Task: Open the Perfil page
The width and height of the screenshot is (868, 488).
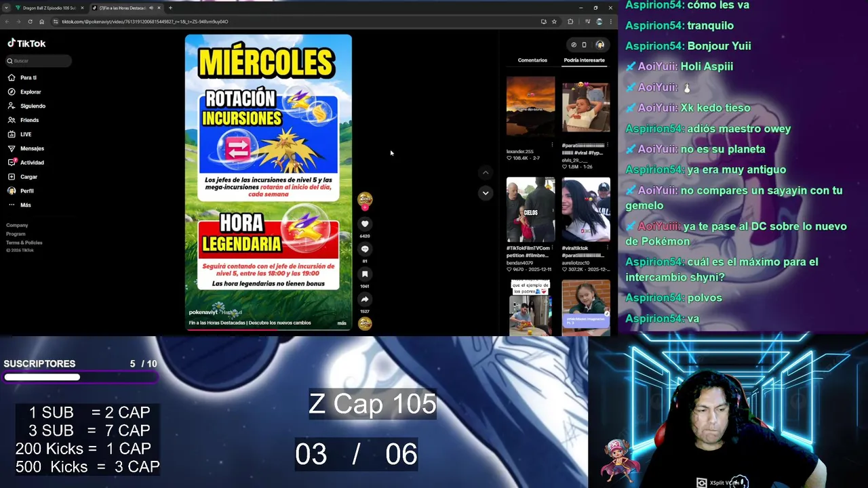Action: (21, 191)
